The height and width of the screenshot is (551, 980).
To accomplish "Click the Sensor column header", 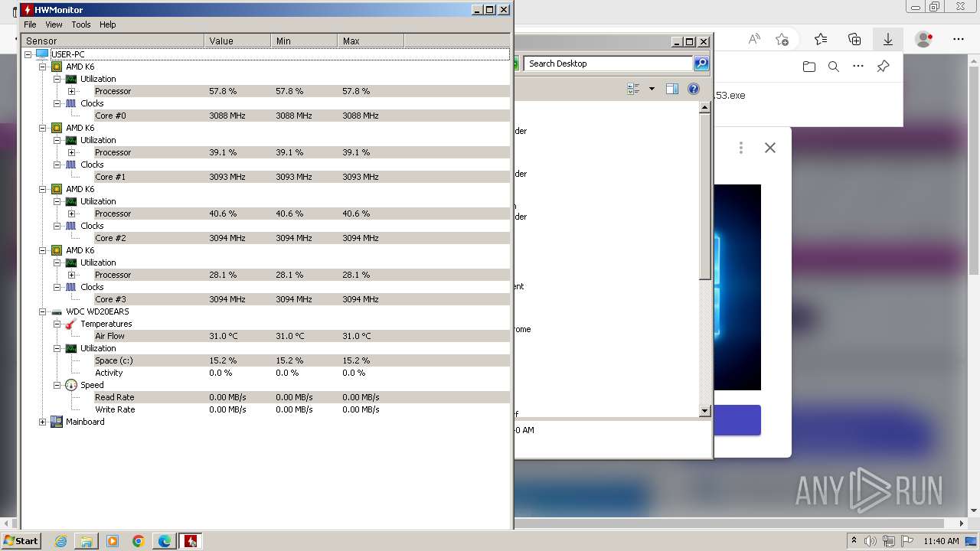I will [113, 41].
